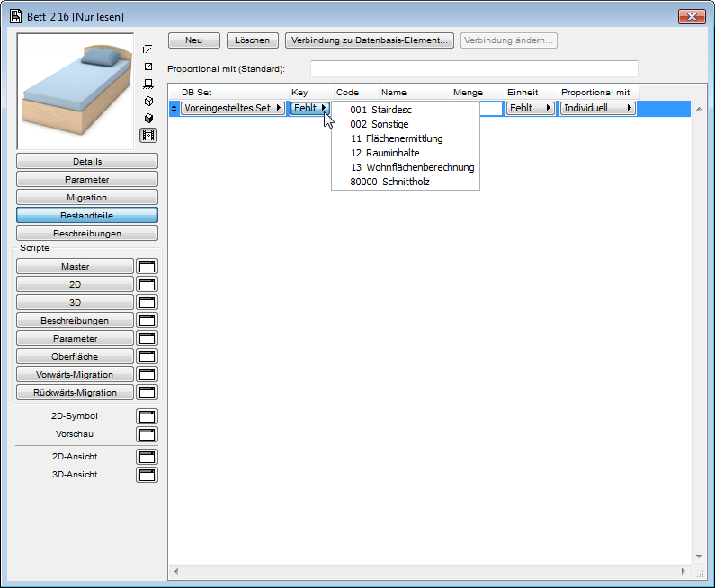Click the Neu button
The image size is (715, 588).
tap(193, 40)
